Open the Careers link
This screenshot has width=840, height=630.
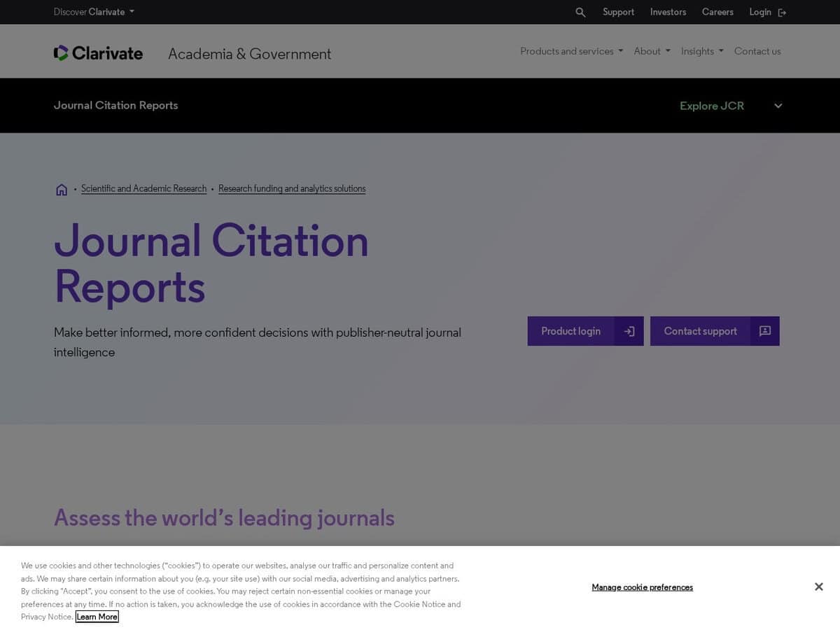(x=717, y=12)
